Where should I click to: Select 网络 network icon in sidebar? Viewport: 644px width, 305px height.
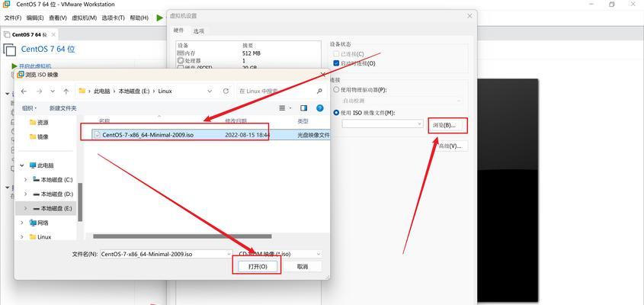(x=33, y=223)
